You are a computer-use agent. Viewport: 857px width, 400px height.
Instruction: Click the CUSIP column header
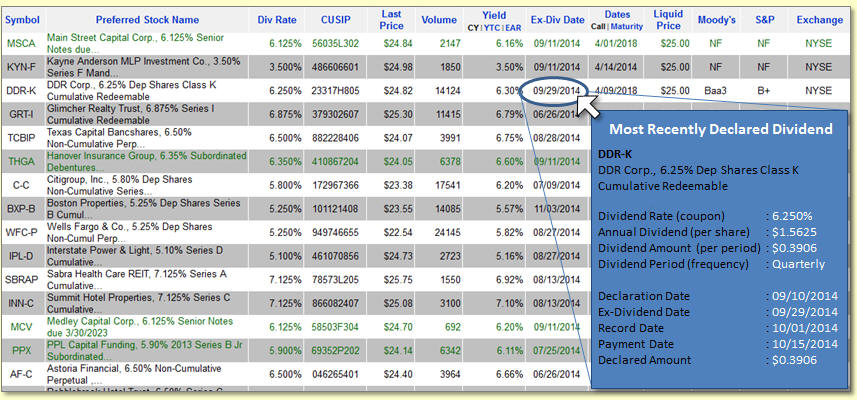336,20
